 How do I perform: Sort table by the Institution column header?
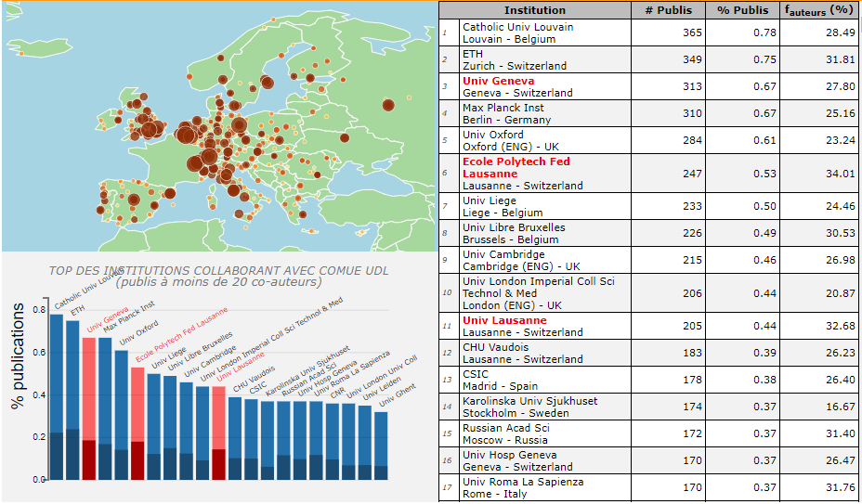(535, 10)
